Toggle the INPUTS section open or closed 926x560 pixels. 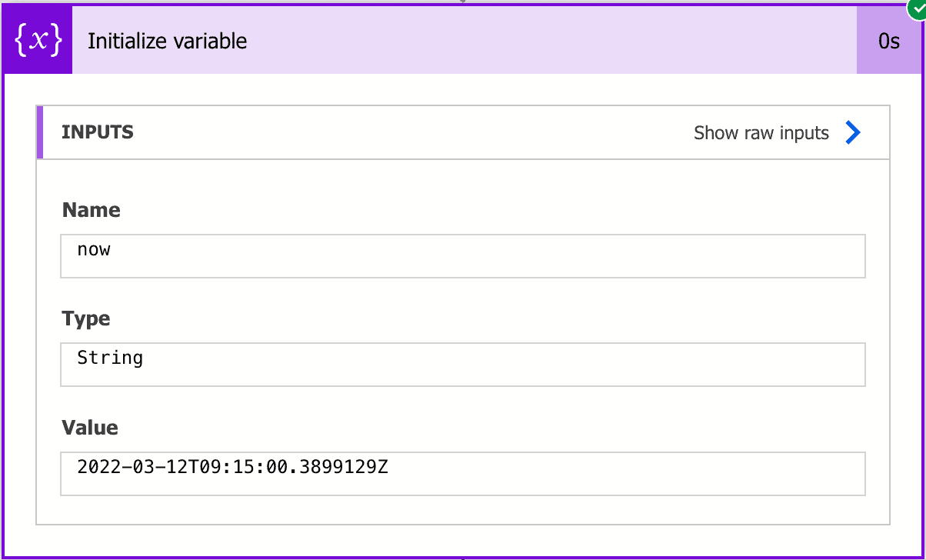(97, 132)
